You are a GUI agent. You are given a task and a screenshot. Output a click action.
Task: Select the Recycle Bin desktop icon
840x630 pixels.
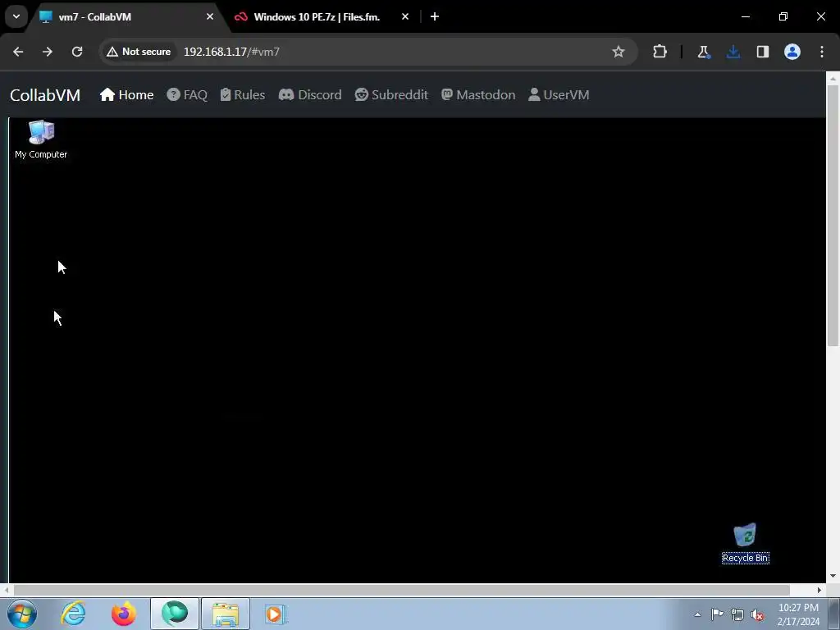pyautogui.click(x=745, y=543)
